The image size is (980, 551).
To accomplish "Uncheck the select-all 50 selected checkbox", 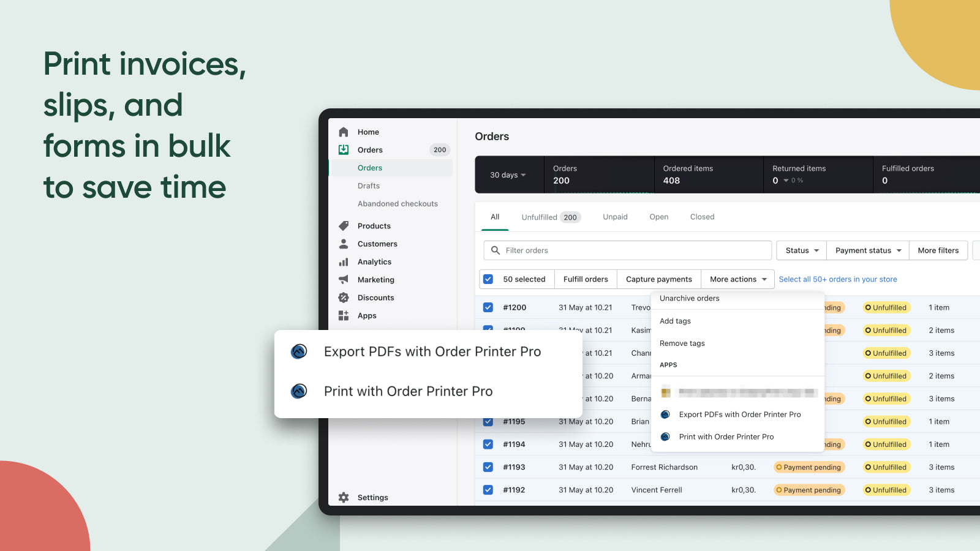I will (488, 279).
